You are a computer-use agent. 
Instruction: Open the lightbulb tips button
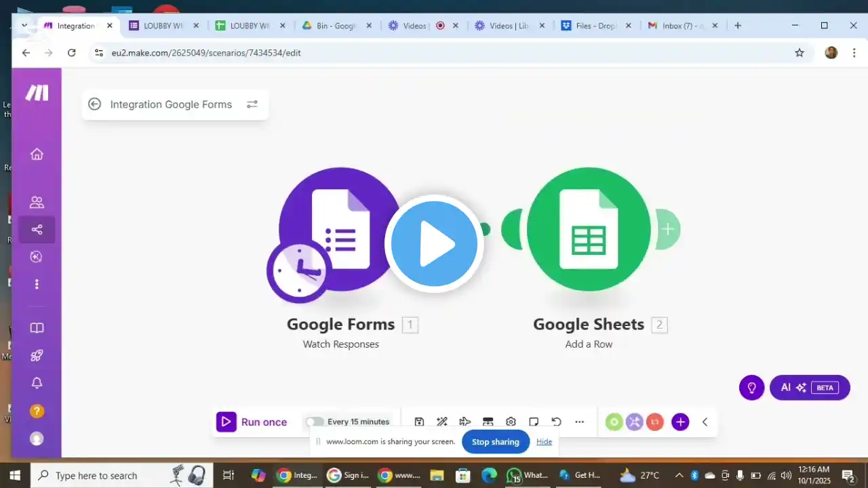click(x=751, y=388)
